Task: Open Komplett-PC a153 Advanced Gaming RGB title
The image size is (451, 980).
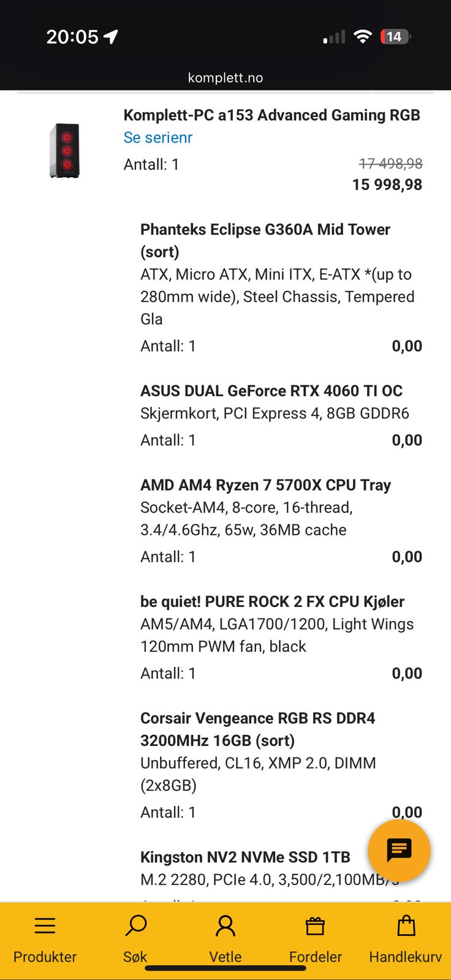Action: (x=271, y=115)
